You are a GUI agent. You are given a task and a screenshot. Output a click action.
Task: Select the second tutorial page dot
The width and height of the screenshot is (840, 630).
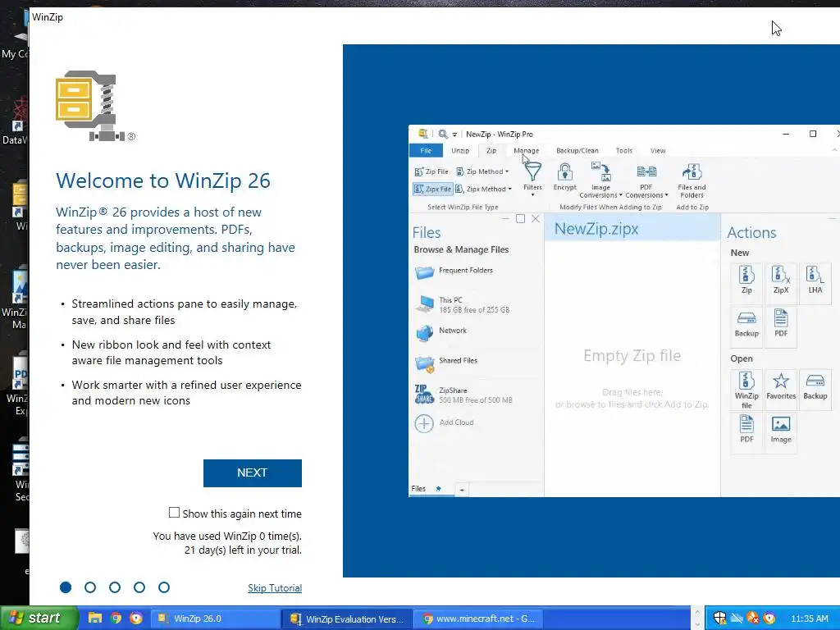(90, 587)
